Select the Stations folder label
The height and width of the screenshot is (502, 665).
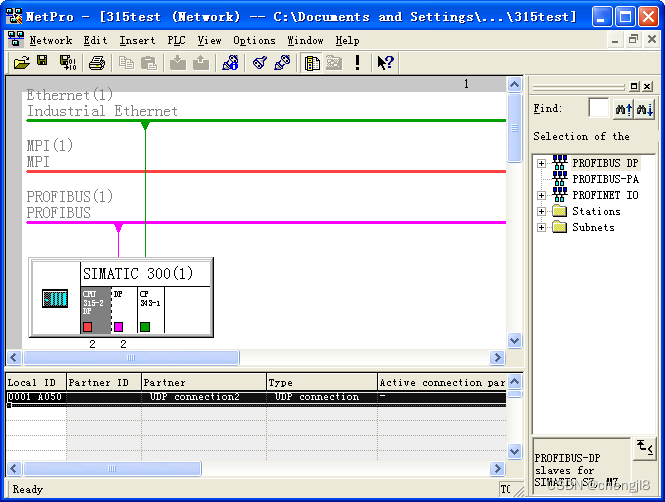coord(596,211)
